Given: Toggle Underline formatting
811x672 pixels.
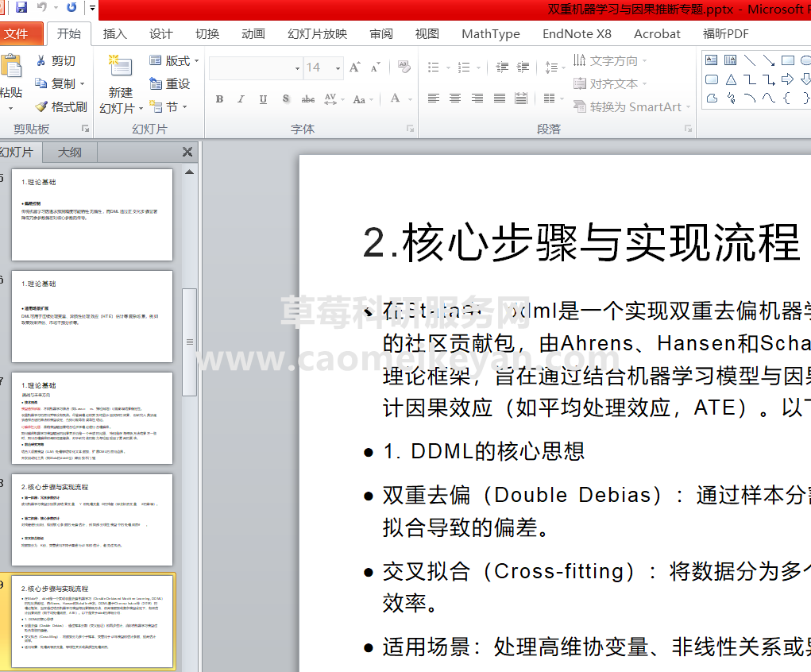Looking at the screenshot, I should 263,99.
